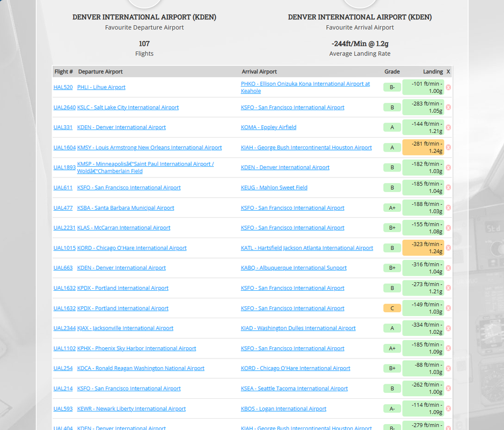504x430 pixels.
Task: Open PHLI - Lihue Airport link
Action: [101, 87]
